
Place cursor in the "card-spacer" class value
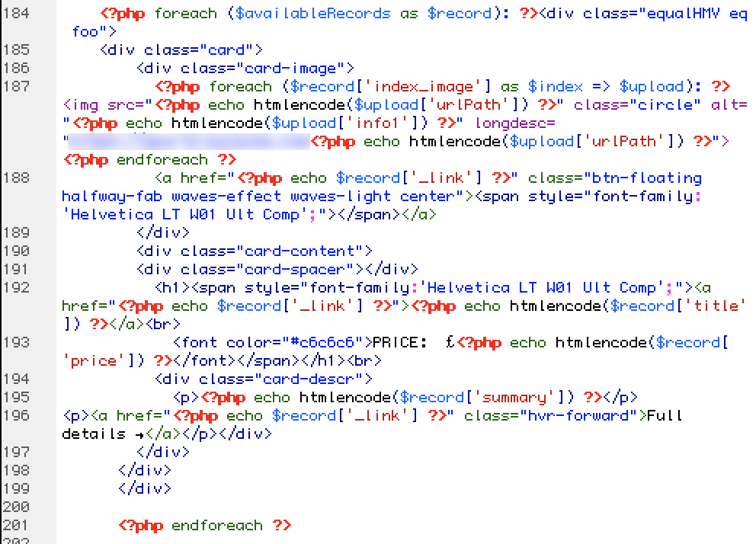[x=299, y=269]
